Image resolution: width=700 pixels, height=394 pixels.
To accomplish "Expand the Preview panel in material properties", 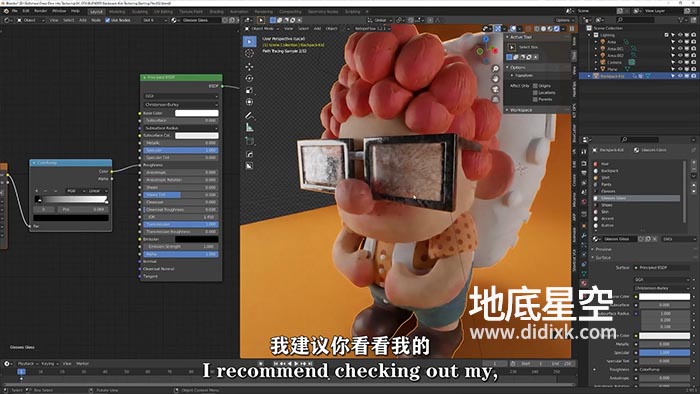I will 603,249.
